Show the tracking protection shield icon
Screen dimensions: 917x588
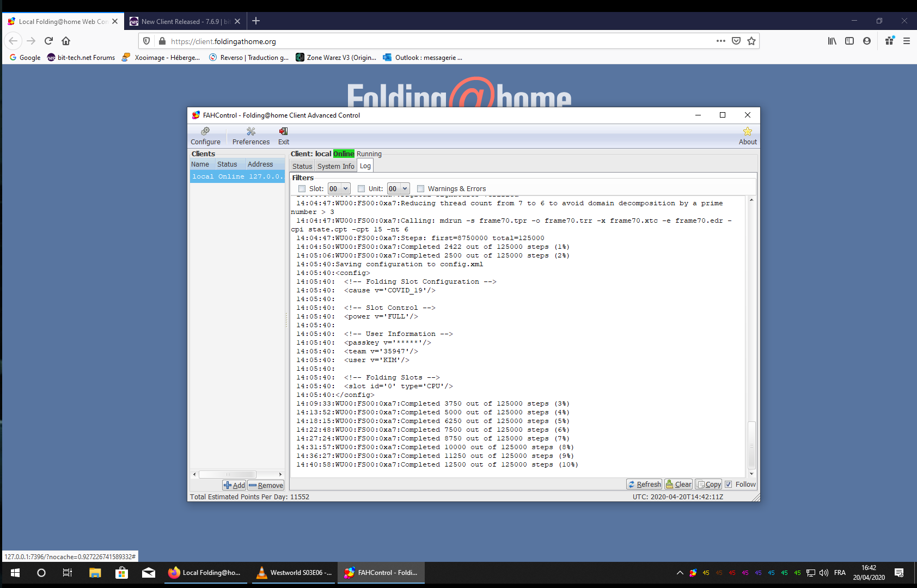146,41
